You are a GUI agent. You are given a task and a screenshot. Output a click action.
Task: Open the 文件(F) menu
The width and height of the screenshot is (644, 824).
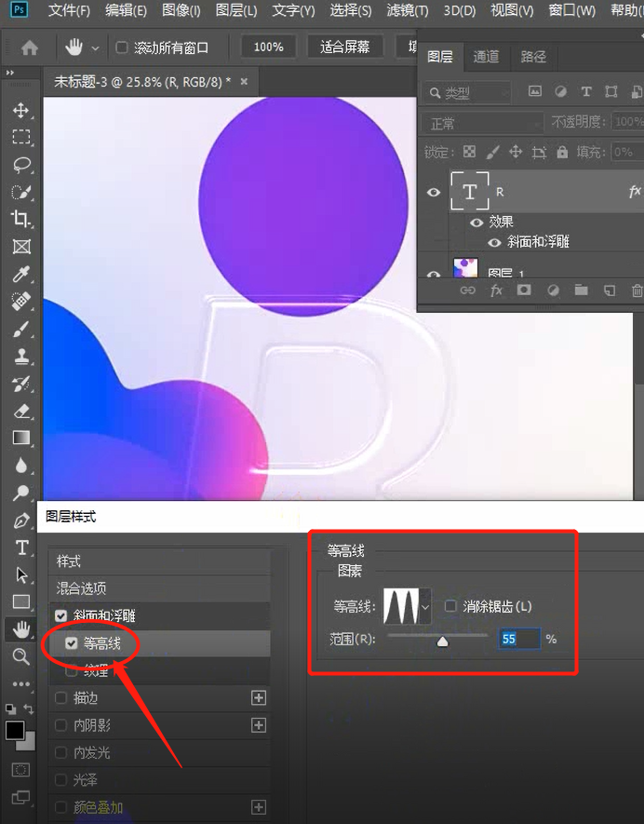(69, 10)
